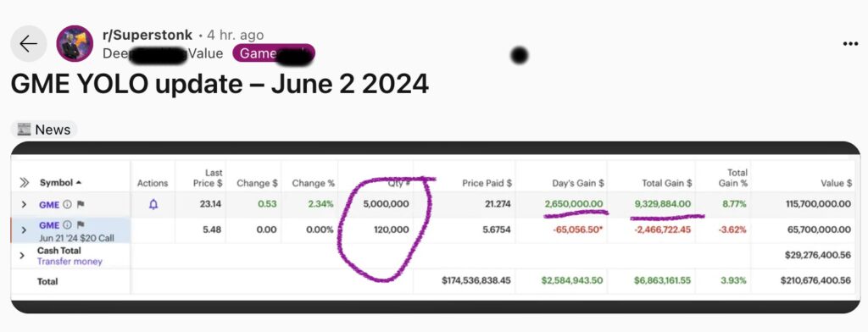Screen dimensions: 868x332
Task: Click the flag icon on GME call option
Action: pyautogui.click(x=81, y=224)
